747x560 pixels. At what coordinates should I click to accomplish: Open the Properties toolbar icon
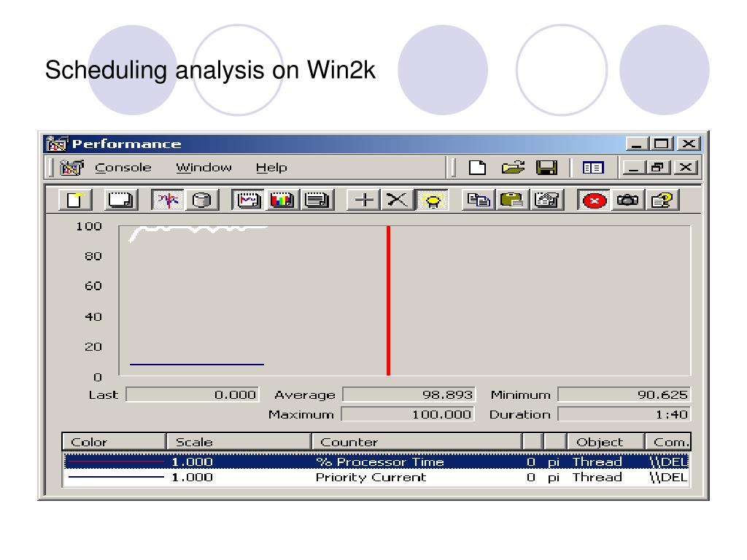547,200
